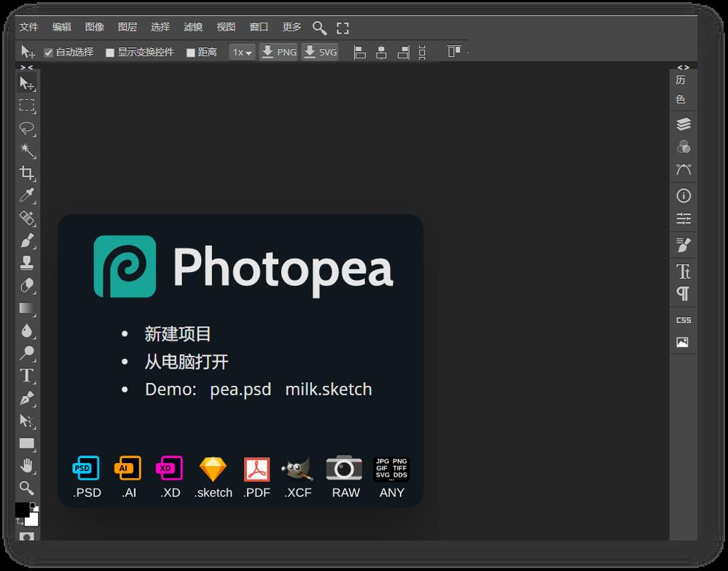Screen dimensions: 728x571
Task: Open the CSS panel
Action: point(683,320)
